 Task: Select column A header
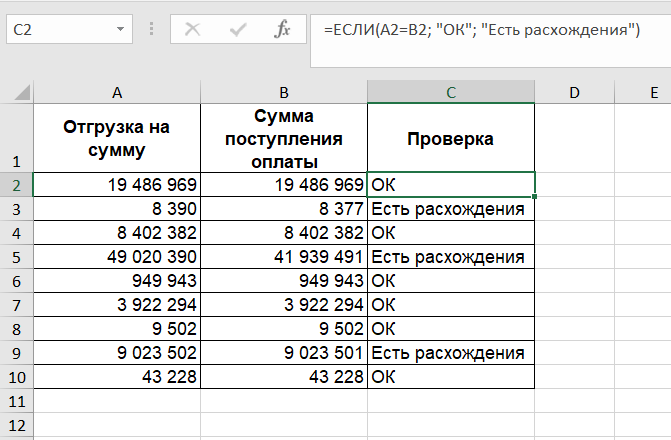(x=117, y=92)
